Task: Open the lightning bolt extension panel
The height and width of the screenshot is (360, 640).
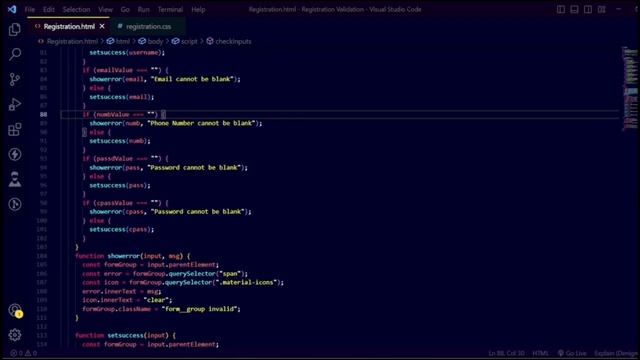Action: click(15, 154)
